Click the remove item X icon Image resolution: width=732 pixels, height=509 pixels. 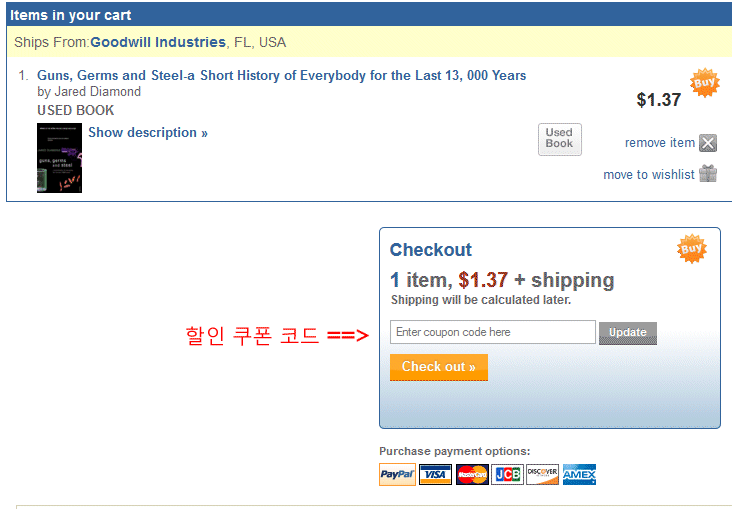[708, 143]
